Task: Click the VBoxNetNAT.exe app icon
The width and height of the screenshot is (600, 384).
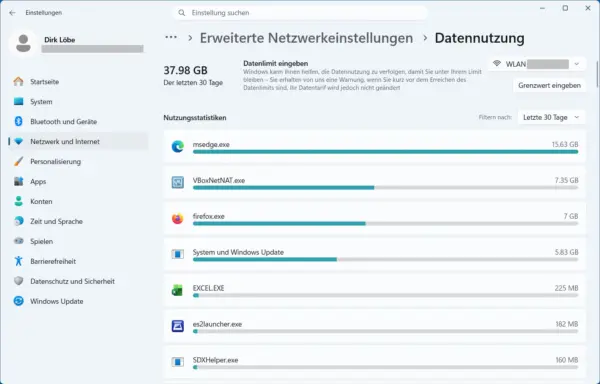Action: [x=178, y=182]
